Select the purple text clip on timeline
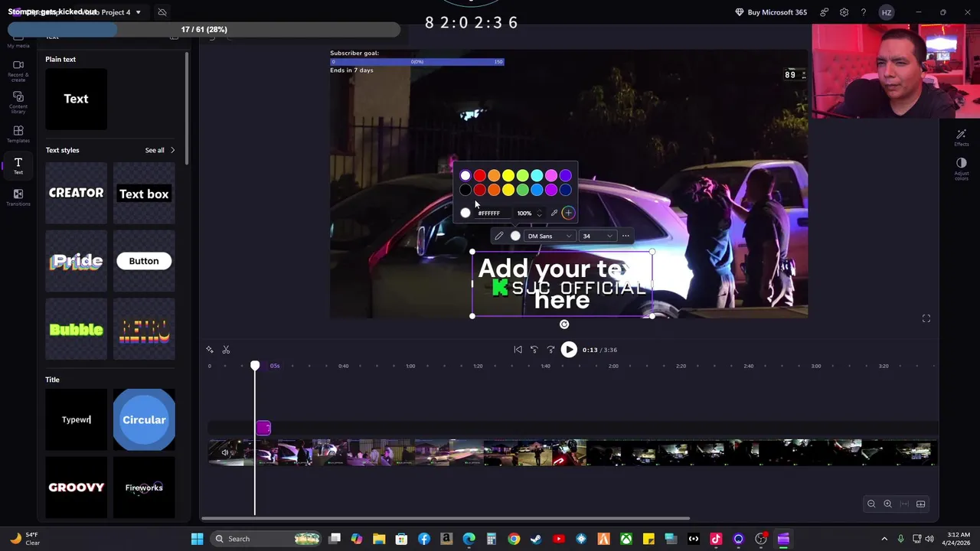The image size is (980, 551). click(263, 428)
